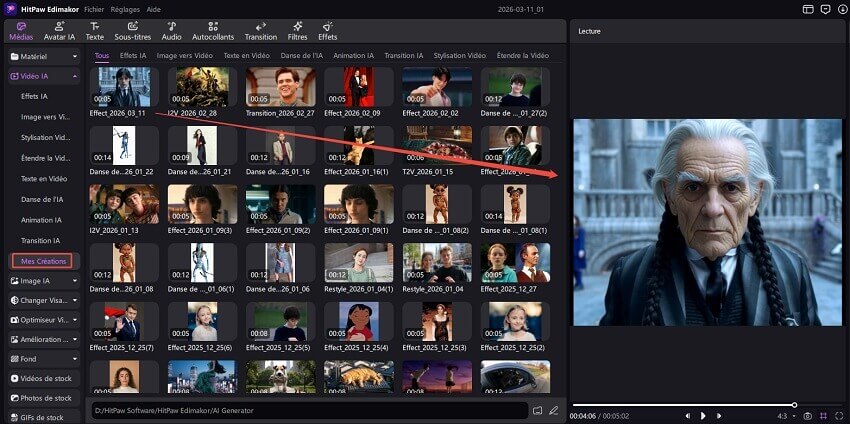Open the Avatar IA tool
Image resolution: width=850 pixels, height=424 pixels.
pyautogui.click(x=61, y=30)
